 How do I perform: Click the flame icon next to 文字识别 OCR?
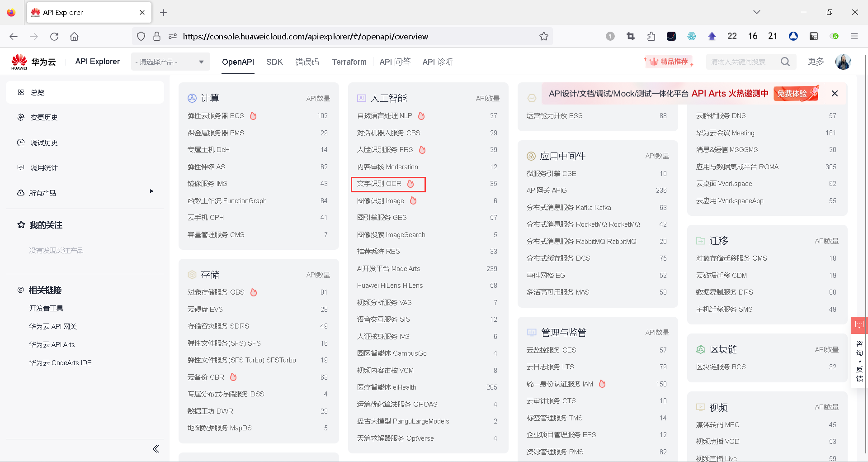411,184
